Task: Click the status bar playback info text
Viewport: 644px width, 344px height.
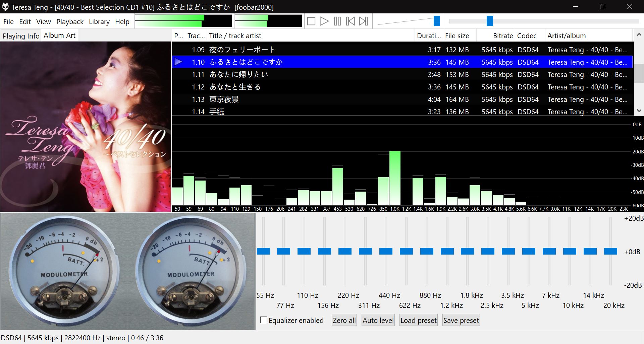Action: pos(82,338)
